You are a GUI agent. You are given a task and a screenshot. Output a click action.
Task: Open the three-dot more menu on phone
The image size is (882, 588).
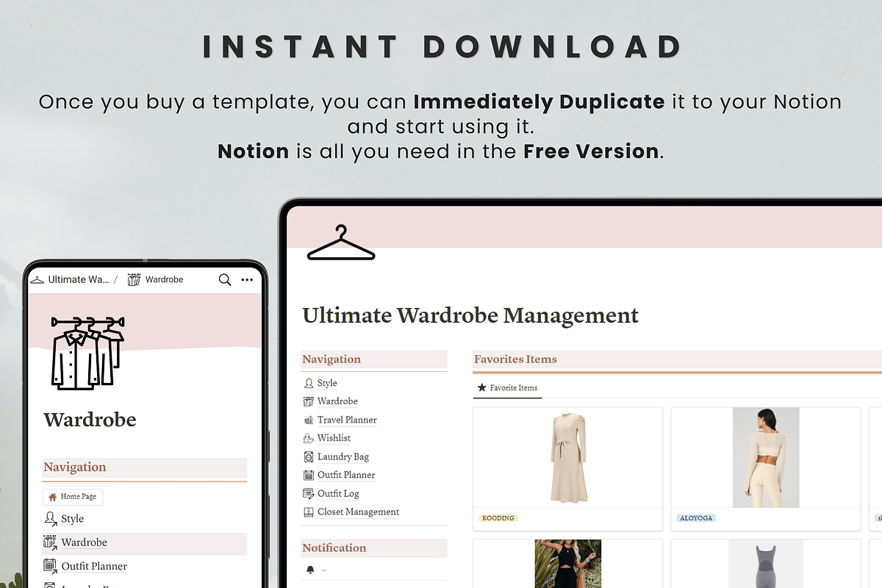(x=247, y=280)
